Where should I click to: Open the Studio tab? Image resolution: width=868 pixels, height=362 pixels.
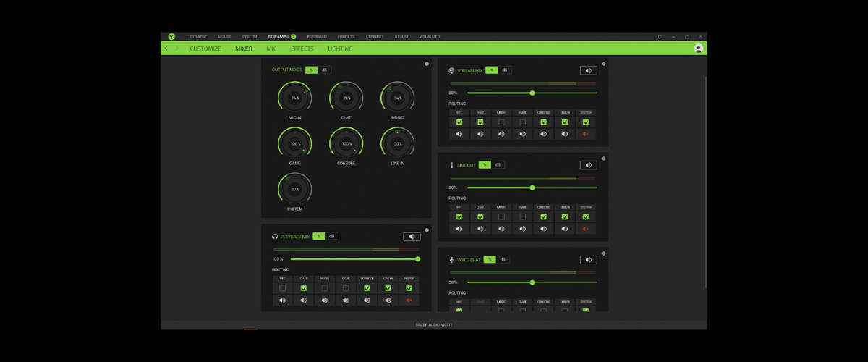coord(401,36)
